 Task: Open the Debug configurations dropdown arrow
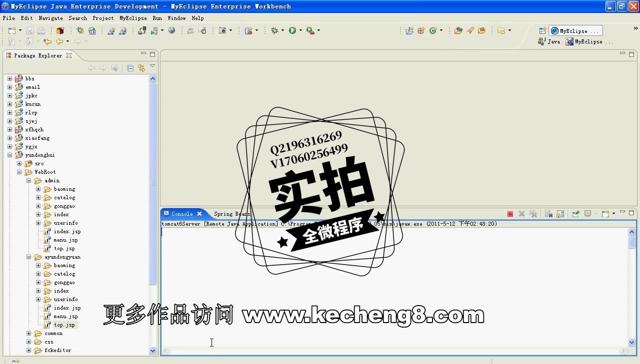point(282,31)
